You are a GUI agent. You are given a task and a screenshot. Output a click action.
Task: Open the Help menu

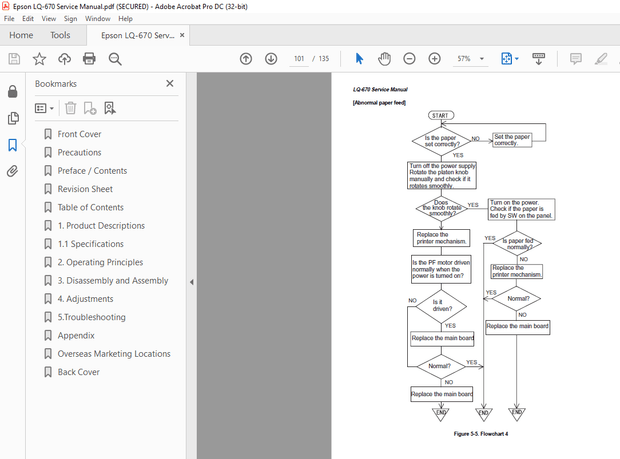coord(125,19)
